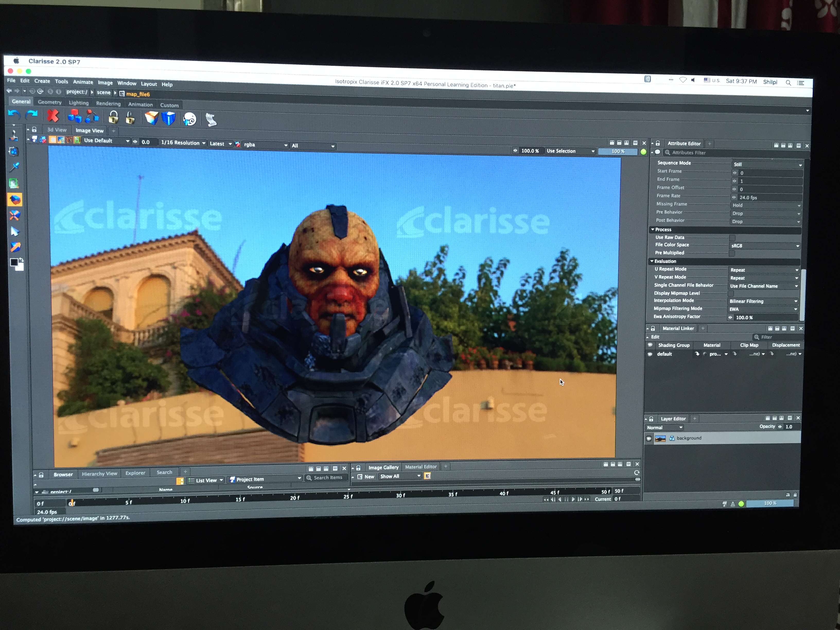Click the orange shaded box icon
The height and width of the screenshot is (630, 840).
pyautogui.click(x=152, y=118)
